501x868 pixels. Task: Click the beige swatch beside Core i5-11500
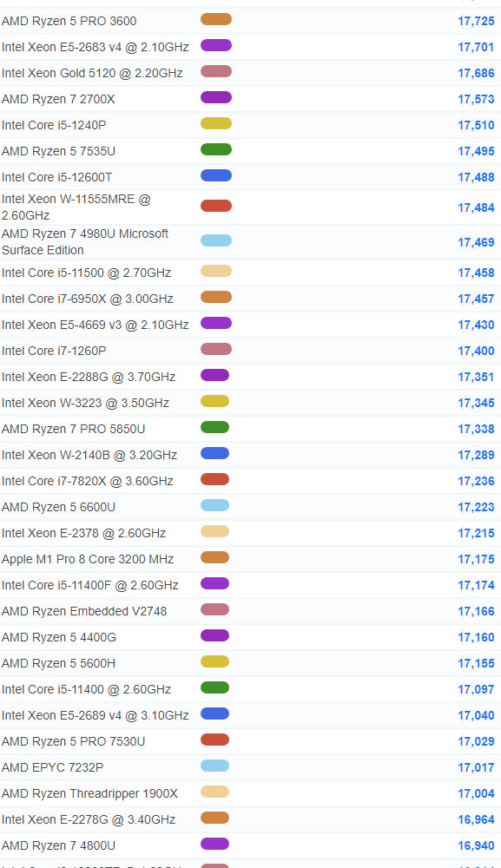click(x=216, y=271)
